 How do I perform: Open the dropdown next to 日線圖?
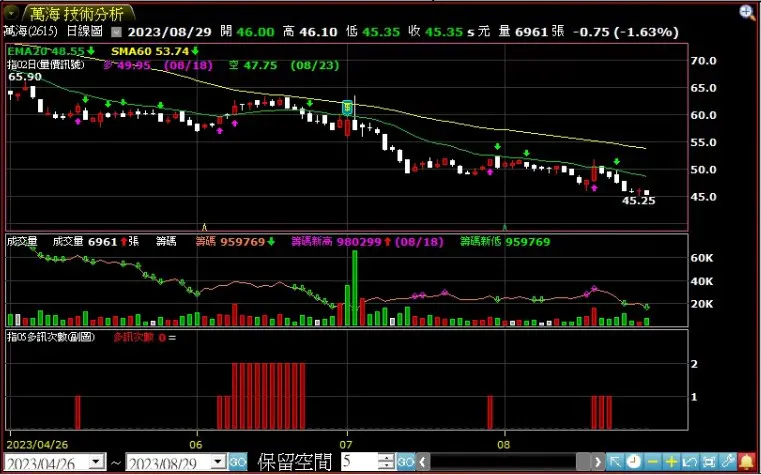[x=116, y=33]
